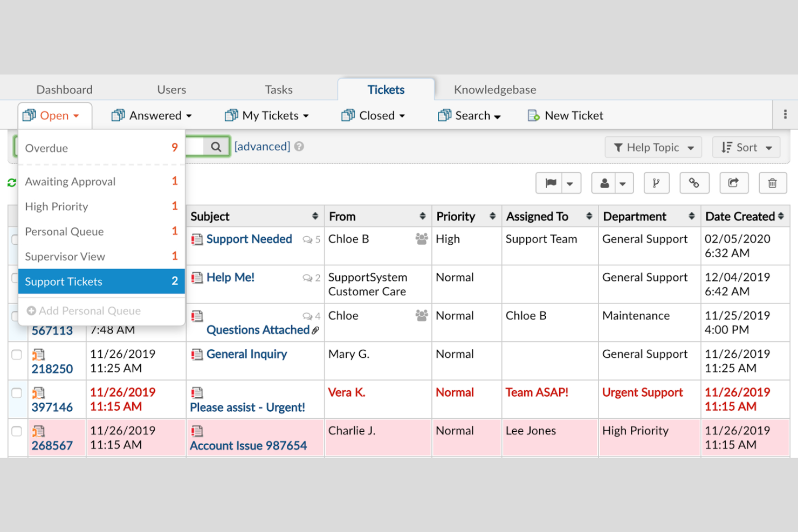Image resolution: width=798 pixels, height=532 pixels.
Task: Sort tickets by the Date Created column
Action: 741,216
